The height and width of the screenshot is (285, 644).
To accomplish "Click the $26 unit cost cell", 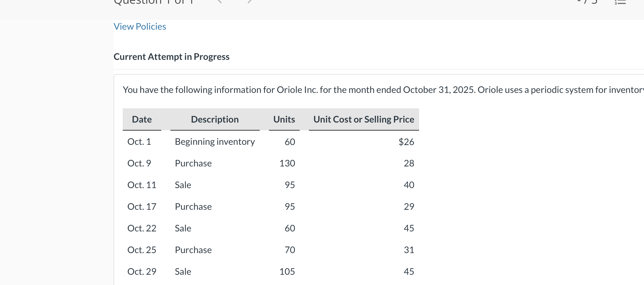I will [x=406, y=142].
